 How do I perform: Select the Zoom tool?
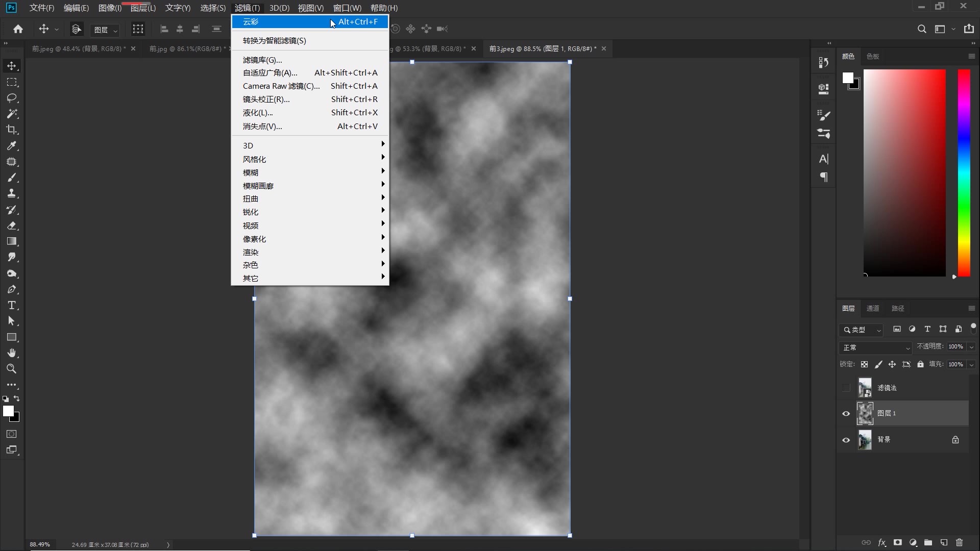[x=12, y=369]
